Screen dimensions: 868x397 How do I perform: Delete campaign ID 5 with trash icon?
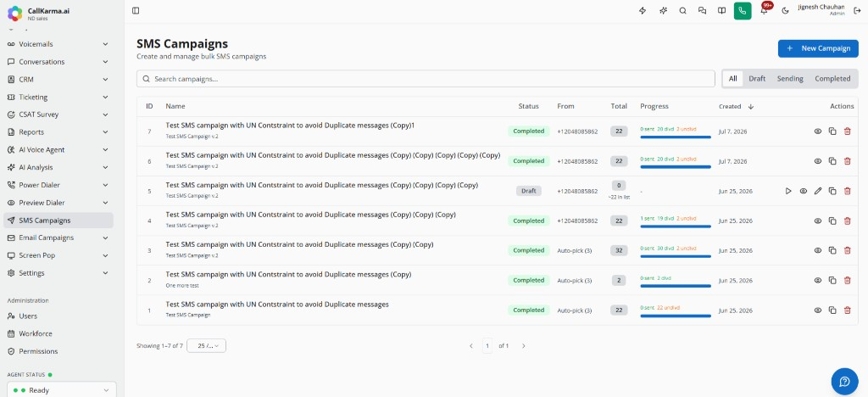point(847,191)
